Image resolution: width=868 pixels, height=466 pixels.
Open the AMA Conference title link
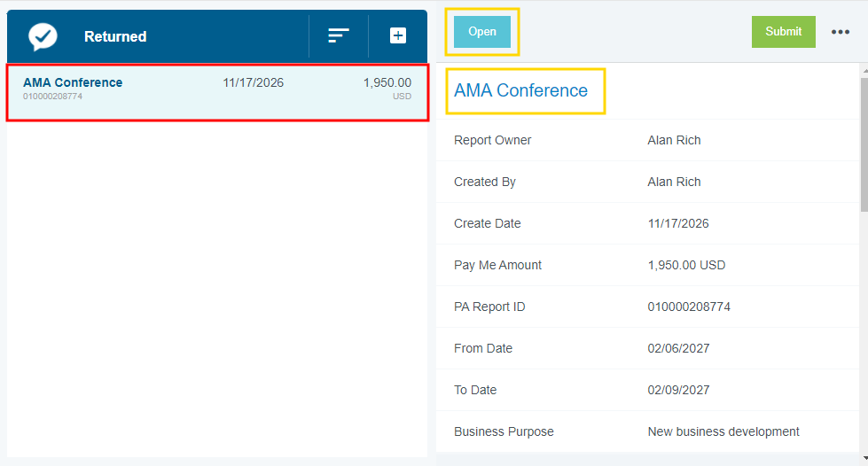click(x=520, y=90)
